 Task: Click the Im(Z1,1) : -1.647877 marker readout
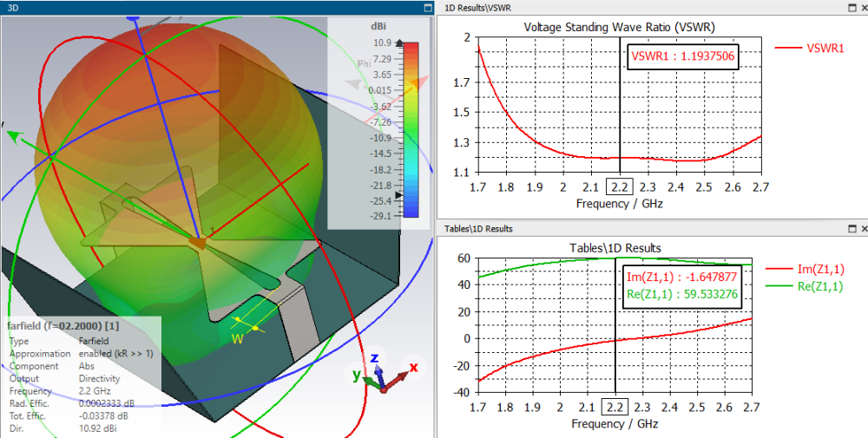[x=682, y=277]
